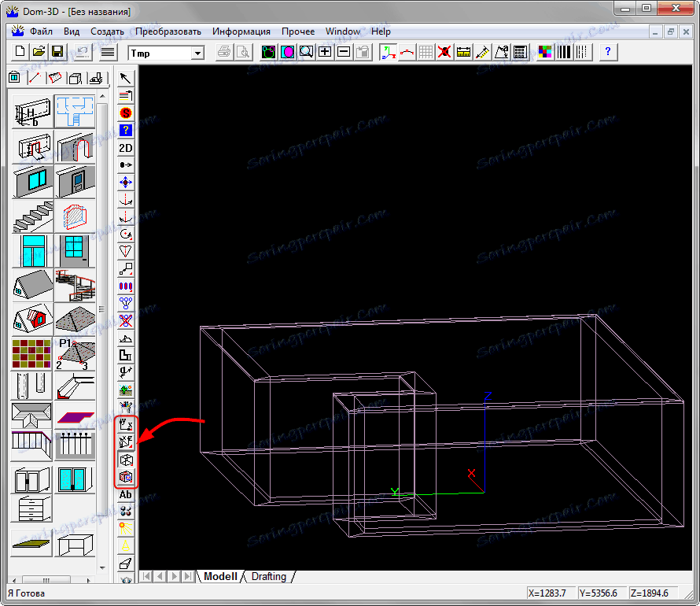Open the 3D box category tab icon
700x606 pixels.
pyautogui.click(x=76, y=79)
